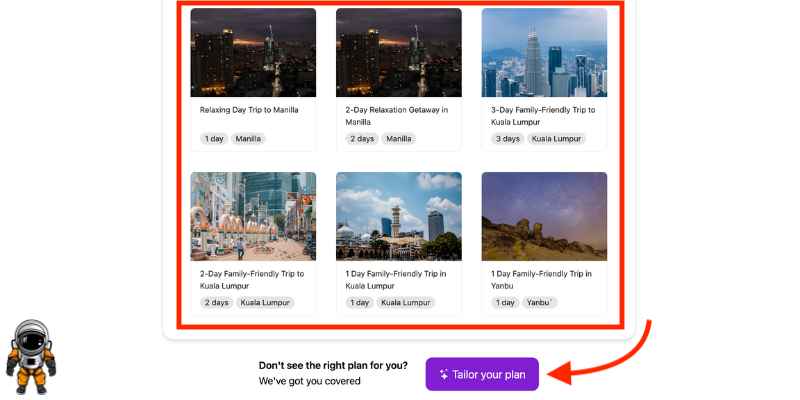Click the astronaut mascot icon
The height and width of the screenshot is (400, 800).
click(30, 357)
